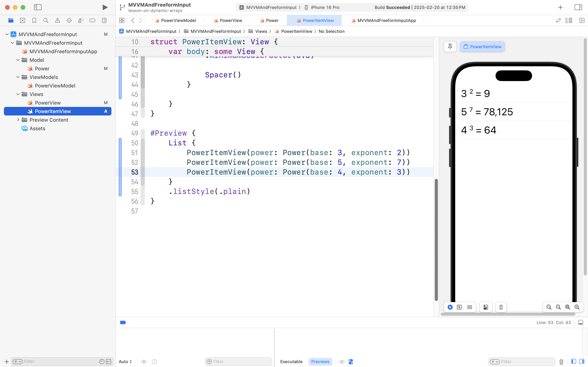Open the Issue navigator warning triangle icon

point(57,20)
